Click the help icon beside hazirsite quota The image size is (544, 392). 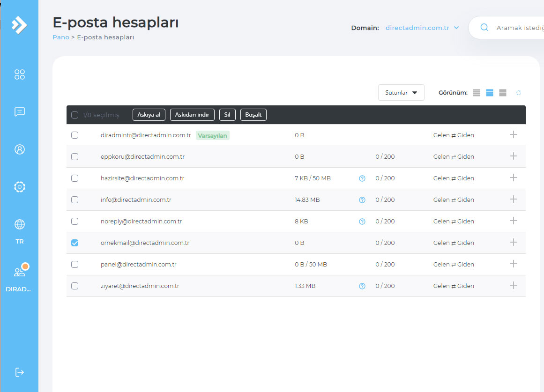coord(362,178)
